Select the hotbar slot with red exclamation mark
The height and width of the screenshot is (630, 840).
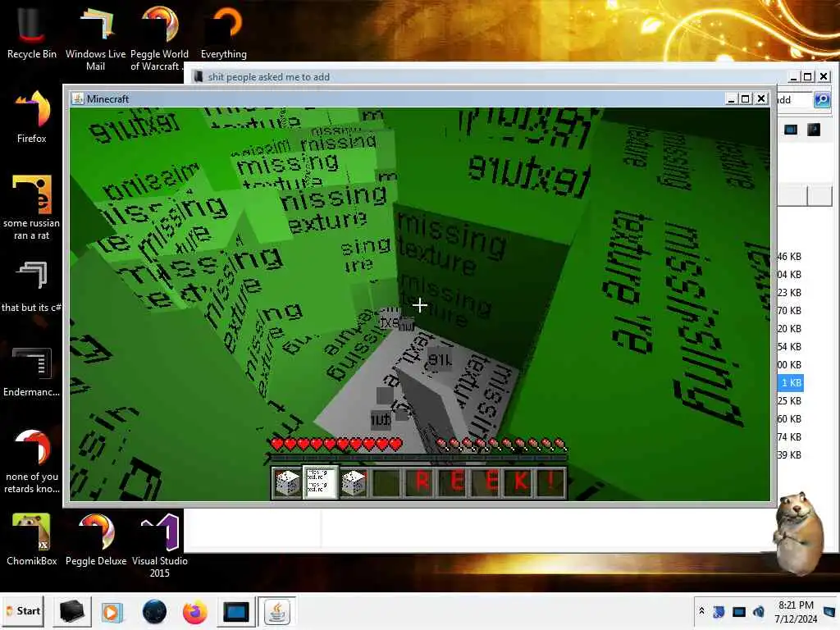click(x=552, y=482)
